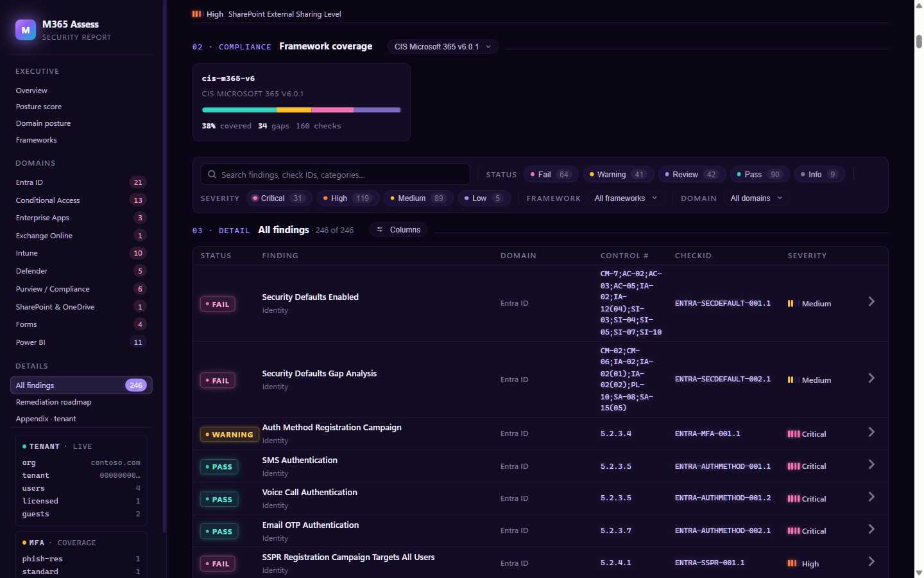Toggle the High severity filter

[348, 198]
